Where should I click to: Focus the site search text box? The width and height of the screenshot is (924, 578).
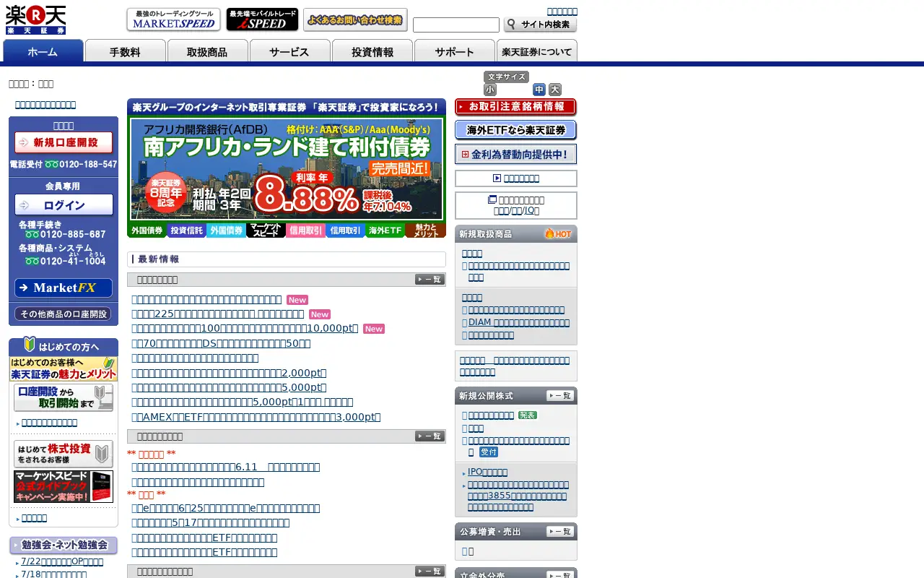click(456, 25)
